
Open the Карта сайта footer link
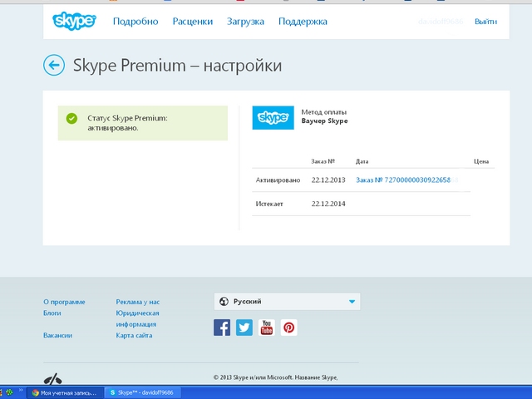click(x=134, y=335)
